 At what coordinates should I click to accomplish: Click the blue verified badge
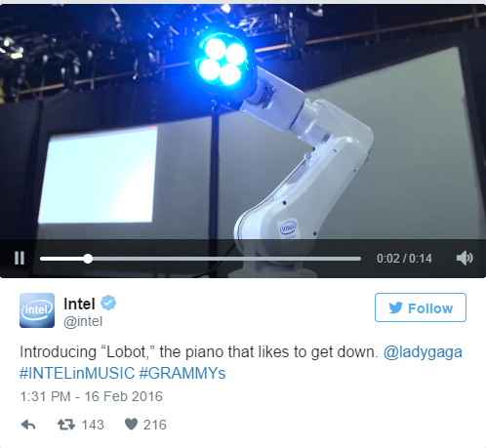point(108,303)
